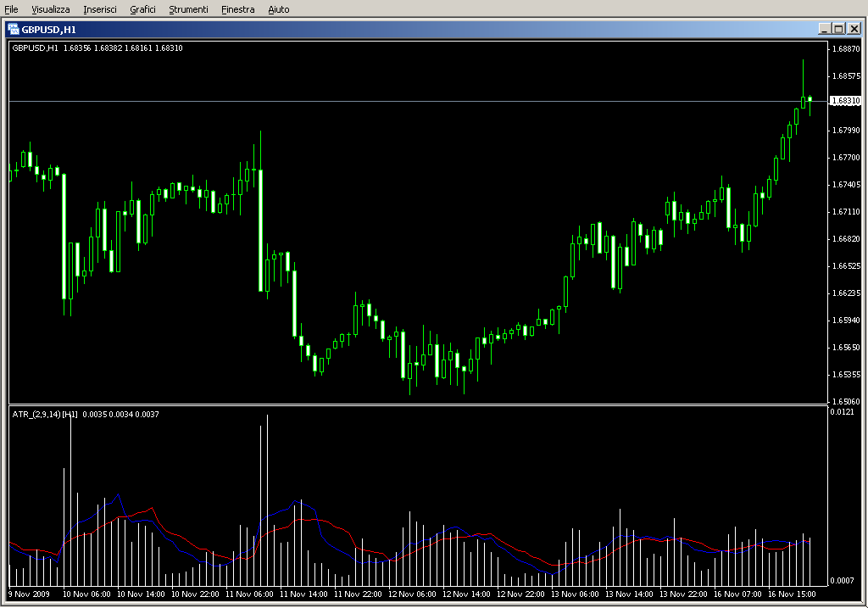The image size is (868, 608).
Task: Click the 12 Nov 06:00 time label
Action: [x=412, y=594]
